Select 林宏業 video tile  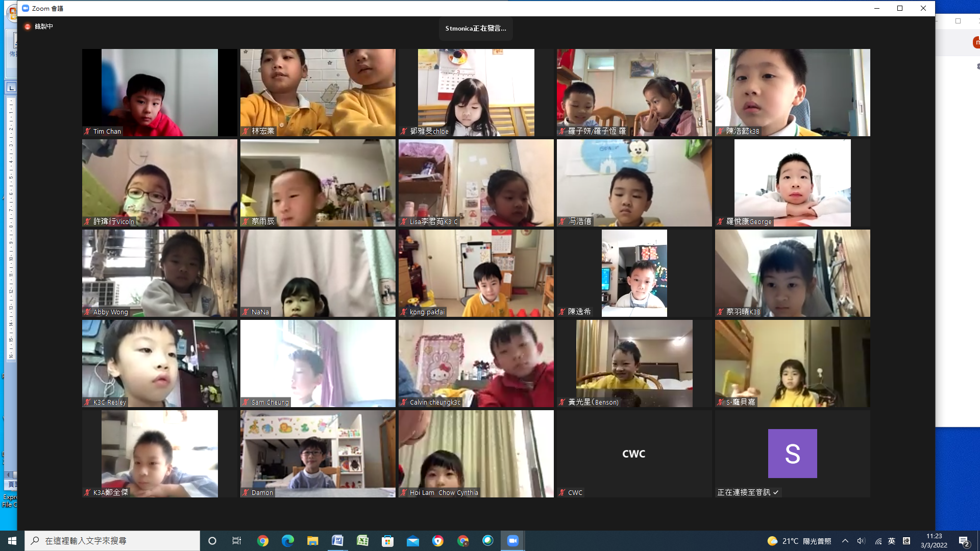tap(318, 92)
